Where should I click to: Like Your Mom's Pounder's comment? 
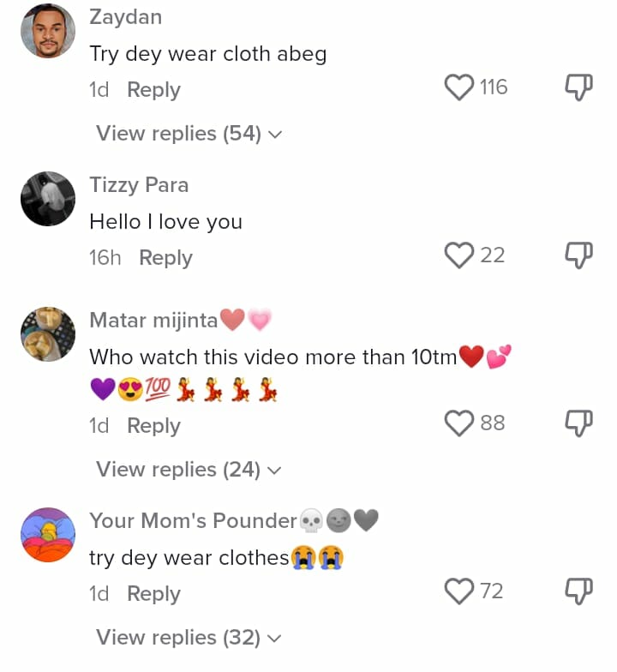coord(460,591)
